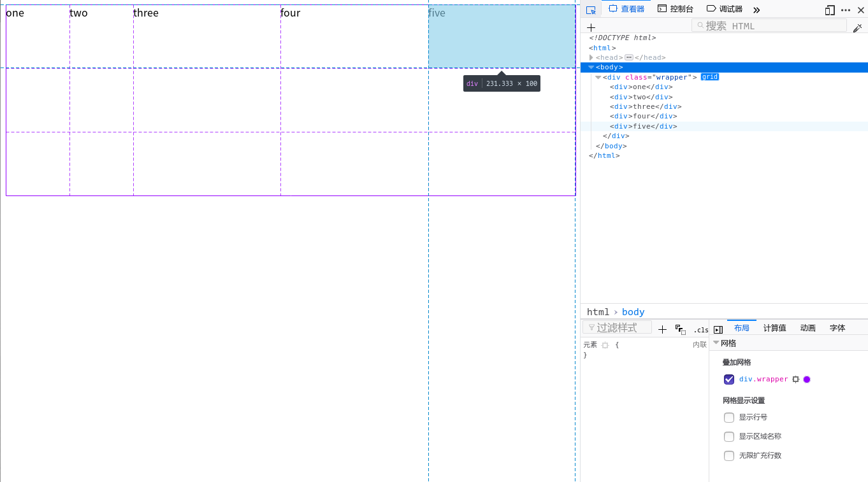Toggle the pseudo-class panel icon

click(x=681, y=329)
